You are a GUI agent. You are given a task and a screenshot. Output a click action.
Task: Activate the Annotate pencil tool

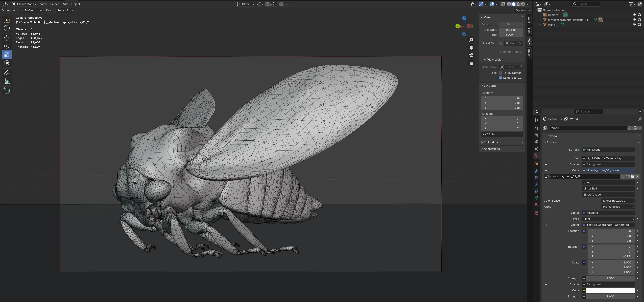[7, 73]
